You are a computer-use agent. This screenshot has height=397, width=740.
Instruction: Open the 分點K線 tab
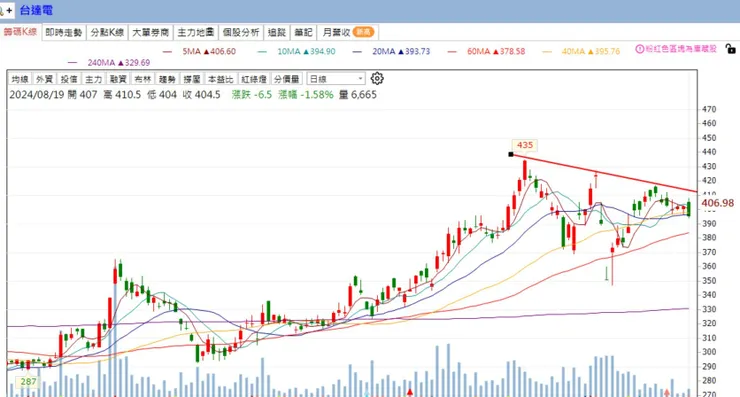coord(107,33)
